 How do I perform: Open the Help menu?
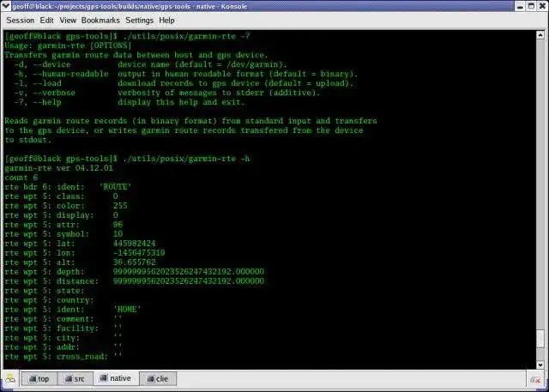(166, 21)
